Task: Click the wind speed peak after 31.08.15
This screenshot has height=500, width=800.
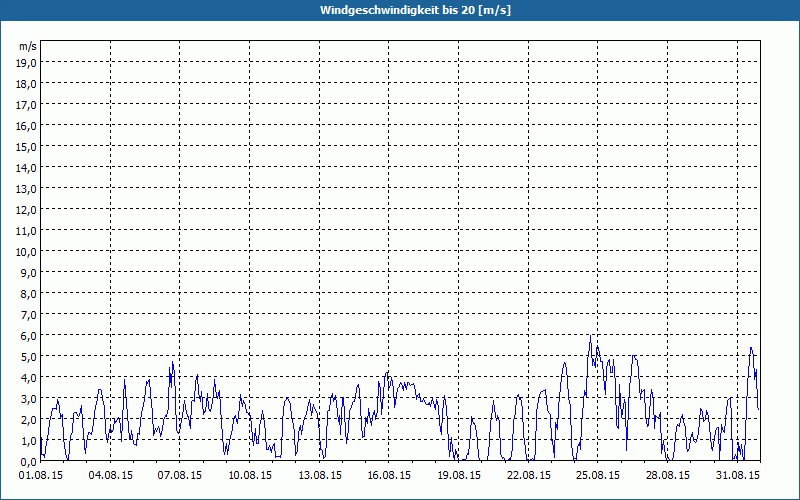Action: (751, 348)
